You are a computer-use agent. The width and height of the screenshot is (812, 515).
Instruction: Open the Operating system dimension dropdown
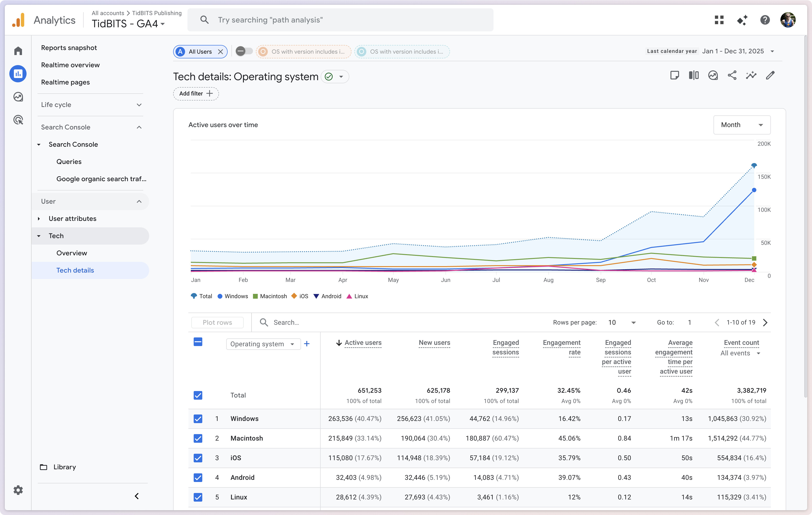[263, 344]
